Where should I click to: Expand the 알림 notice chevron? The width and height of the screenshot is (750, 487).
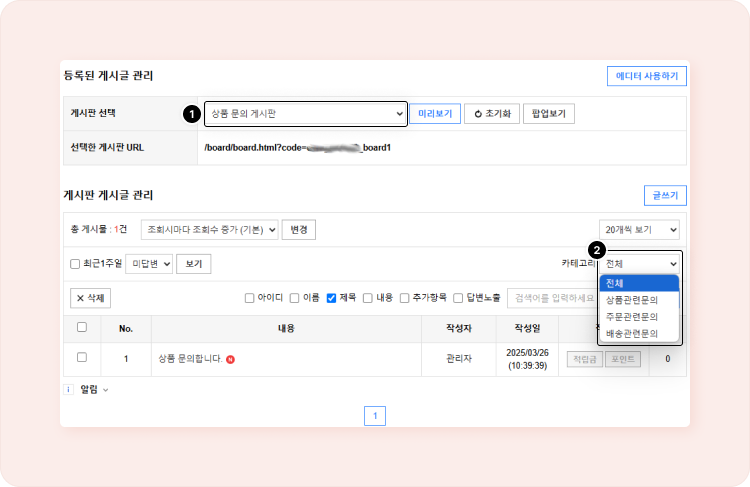click(x=106, y=390)
